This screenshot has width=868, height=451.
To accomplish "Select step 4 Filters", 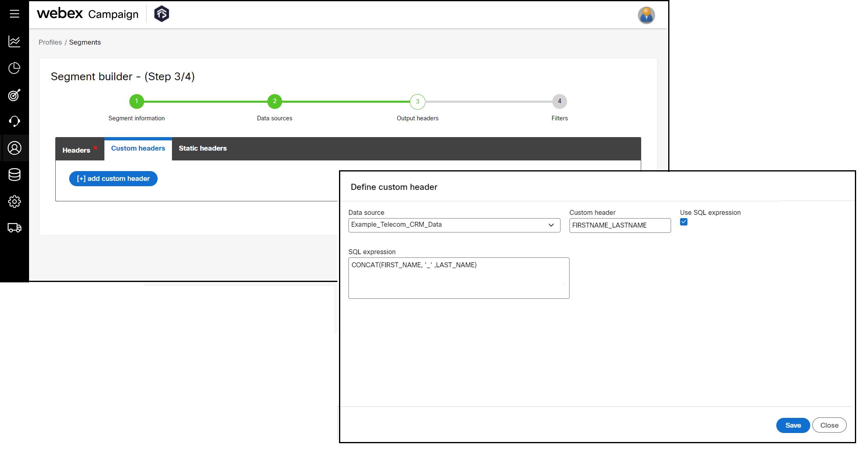I will tap(559, 101).
